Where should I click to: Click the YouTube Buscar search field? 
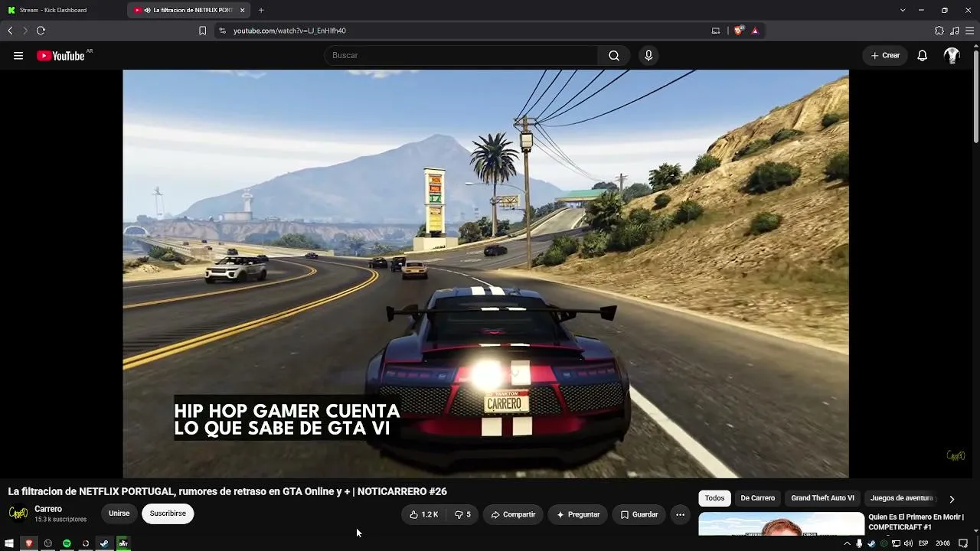coord(462,55)
